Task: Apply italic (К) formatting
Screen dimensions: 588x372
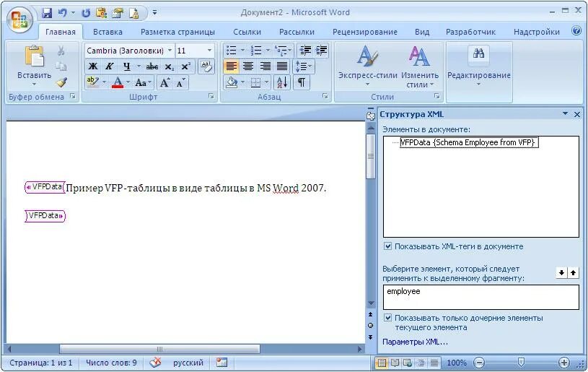Action: (x=109, y=66)
